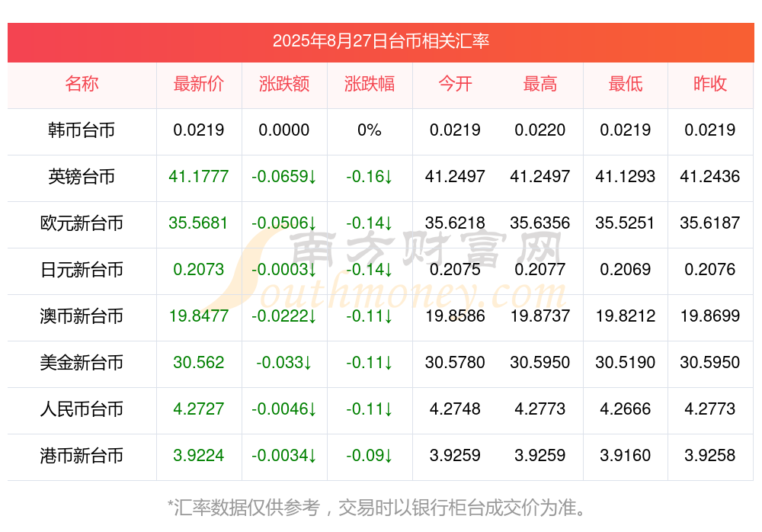
Task: Click the low value 30.5190
Action: 626,363
